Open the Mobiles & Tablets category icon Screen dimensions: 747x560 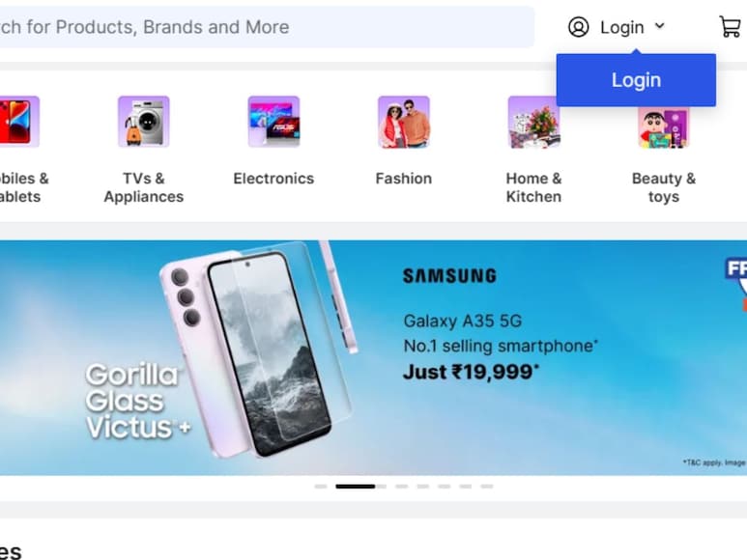click(18, 122)
